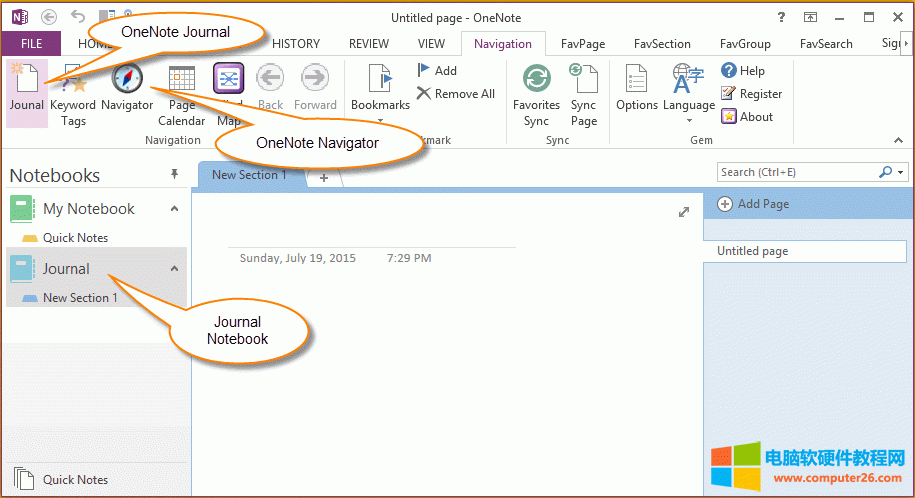Collapse the My Notebook section list
915x498 pixels.
(x=174, y=209)
